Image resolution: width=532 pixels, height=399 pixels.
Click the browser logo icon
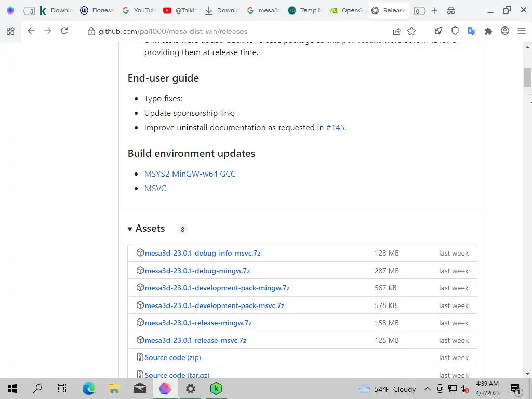click(10, 10)
